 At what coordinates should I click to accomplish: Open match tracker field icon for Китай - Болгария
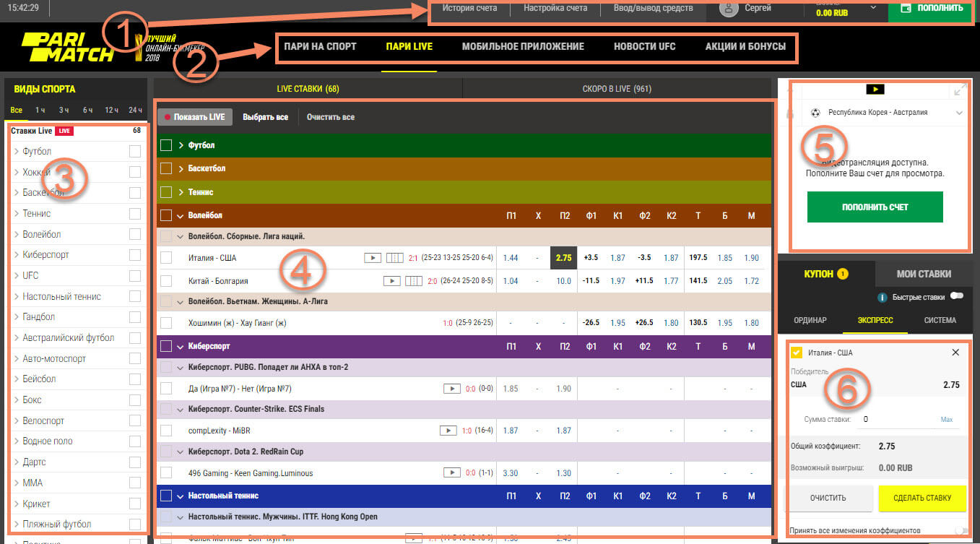pos(413,281)
